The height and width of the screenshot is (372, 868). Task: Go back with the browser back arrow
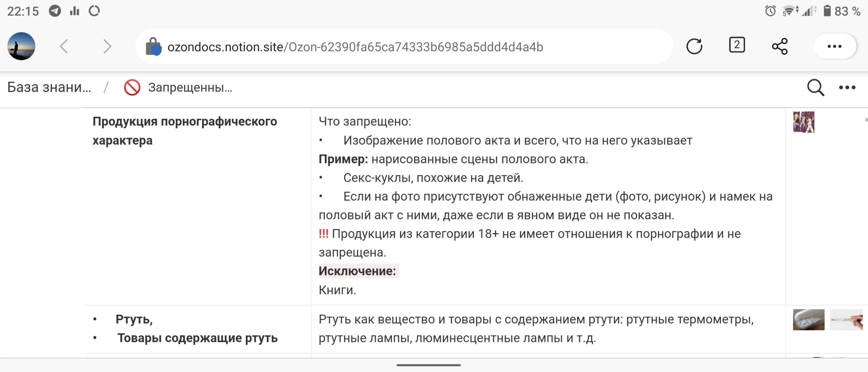(64, 46)
